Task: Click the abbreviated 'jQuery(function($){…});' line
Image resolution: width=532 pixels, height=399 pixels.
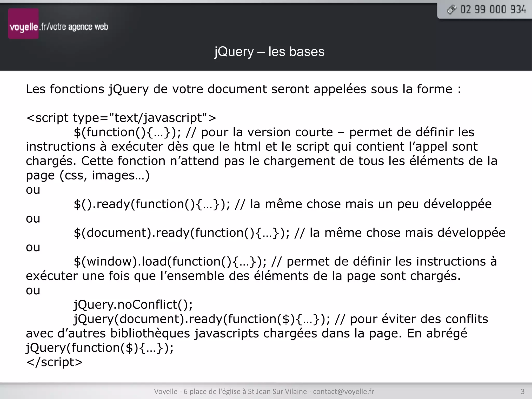Action: point(100,348)
